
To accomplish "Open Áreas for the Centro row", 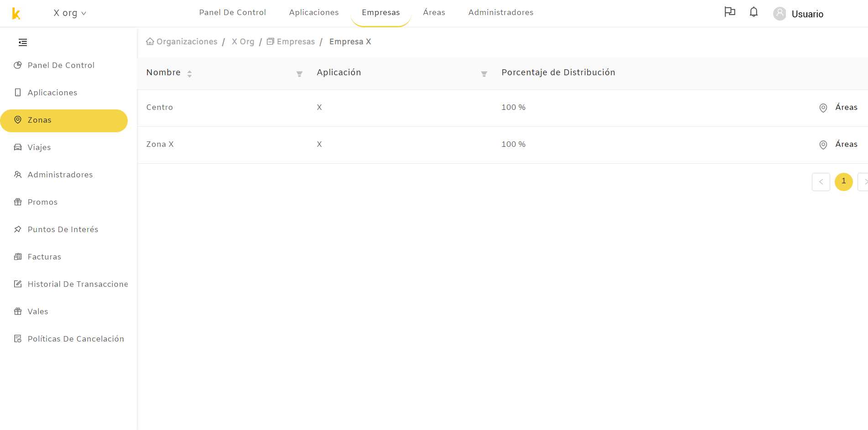I will coord(847,107).
